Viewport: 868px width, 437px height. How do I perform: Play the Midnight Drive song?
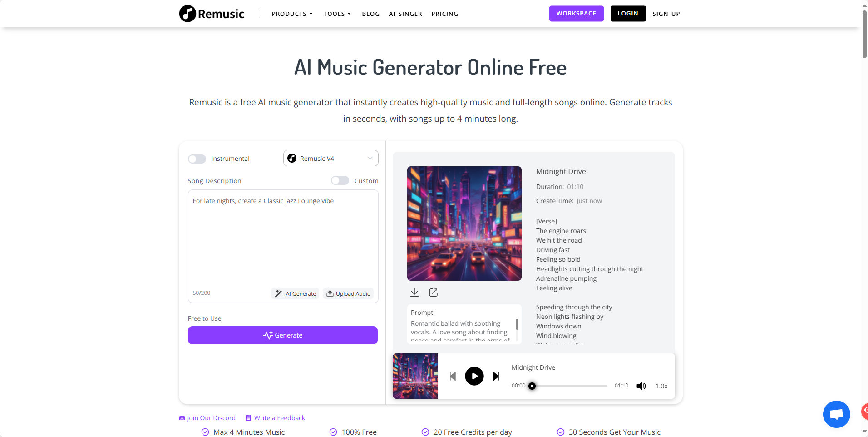coord(474,376)
